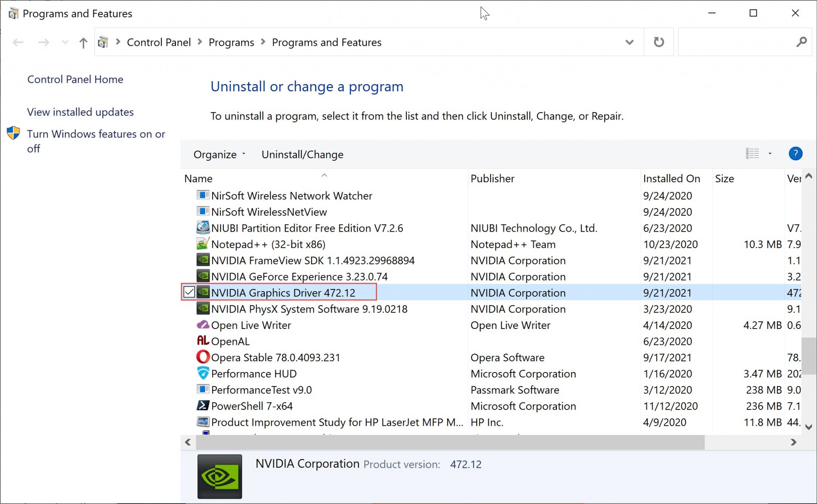Uncheck the NVIDIA Graphics Driver 472.12 checkbox

click(x=189, y=292)
